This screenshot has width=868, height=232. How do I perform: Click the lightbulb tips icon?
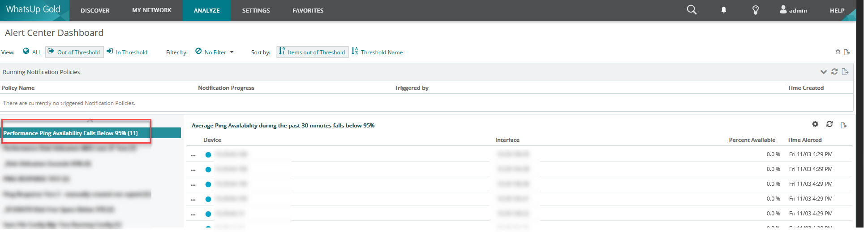756,10
